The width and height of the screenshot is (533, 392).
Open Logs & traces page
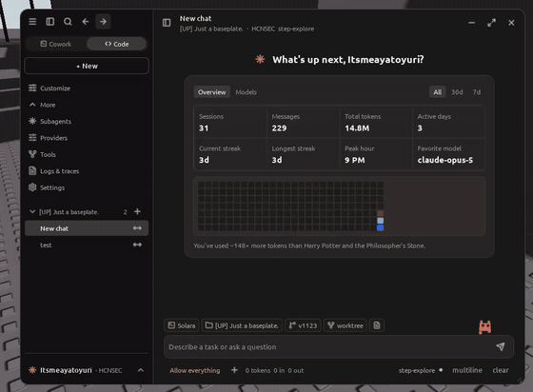click(x=87, y=171)
